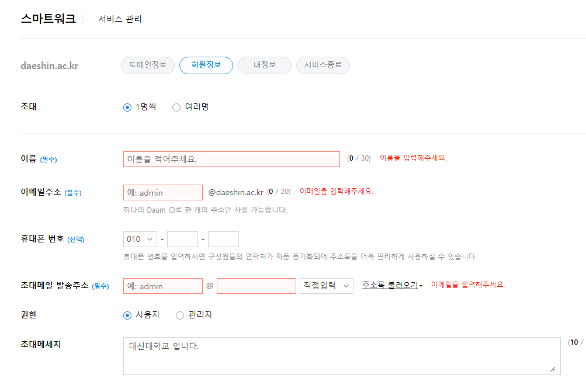Click the 이메일주소 ID input field

pyautogui.click(x=163, y=193)
